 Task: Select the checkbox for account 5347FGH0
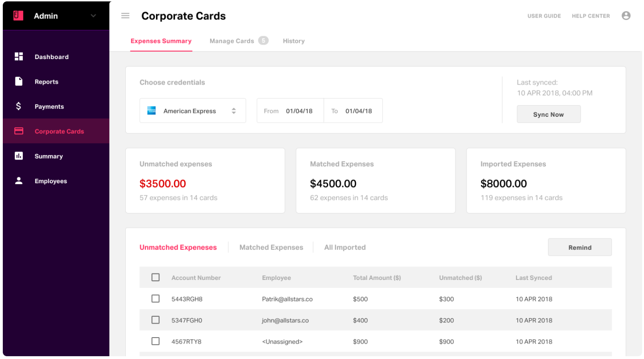[156, 320]
